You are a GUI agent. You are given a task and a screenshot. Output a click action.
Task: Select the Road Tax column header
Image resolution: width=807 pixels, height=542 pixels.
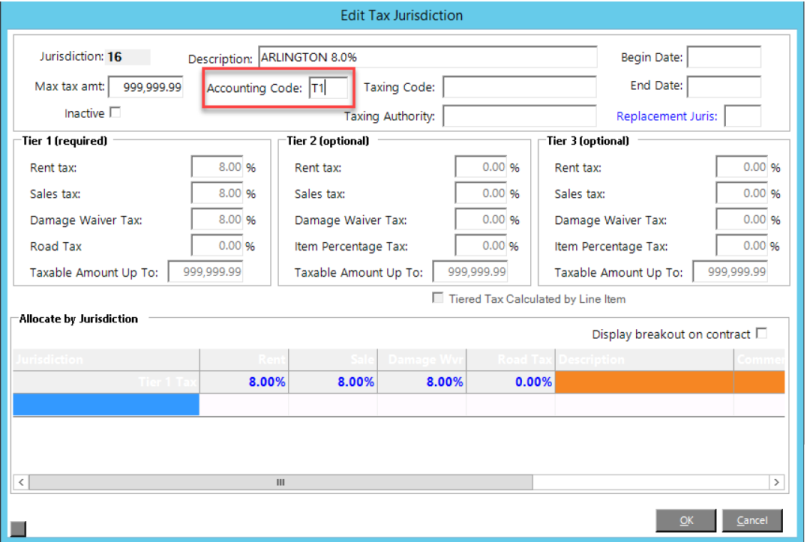click(x=511, y=359)
